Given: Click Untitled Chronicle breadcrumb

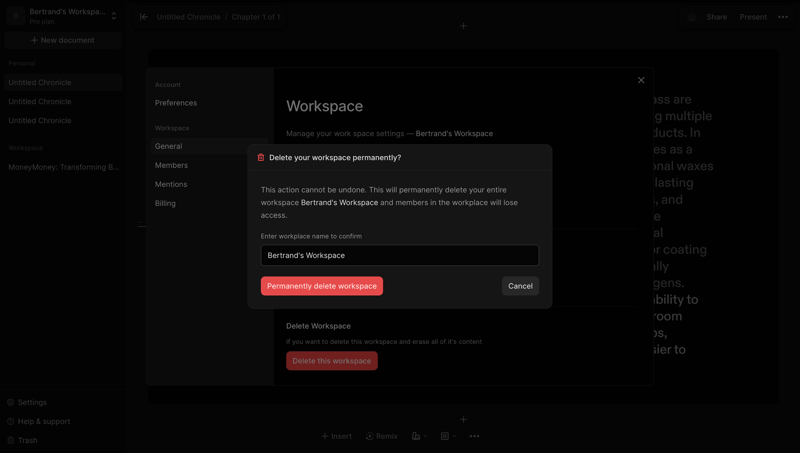Looking at the screenshot, I should coord(188,17).
